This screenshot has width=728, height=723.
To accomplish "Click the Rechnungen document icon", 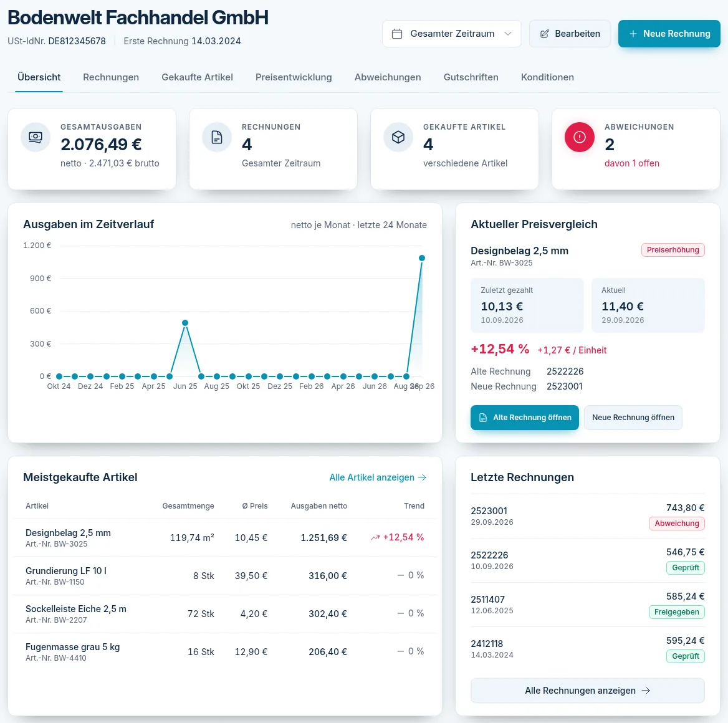I will (x=217, y=137).
